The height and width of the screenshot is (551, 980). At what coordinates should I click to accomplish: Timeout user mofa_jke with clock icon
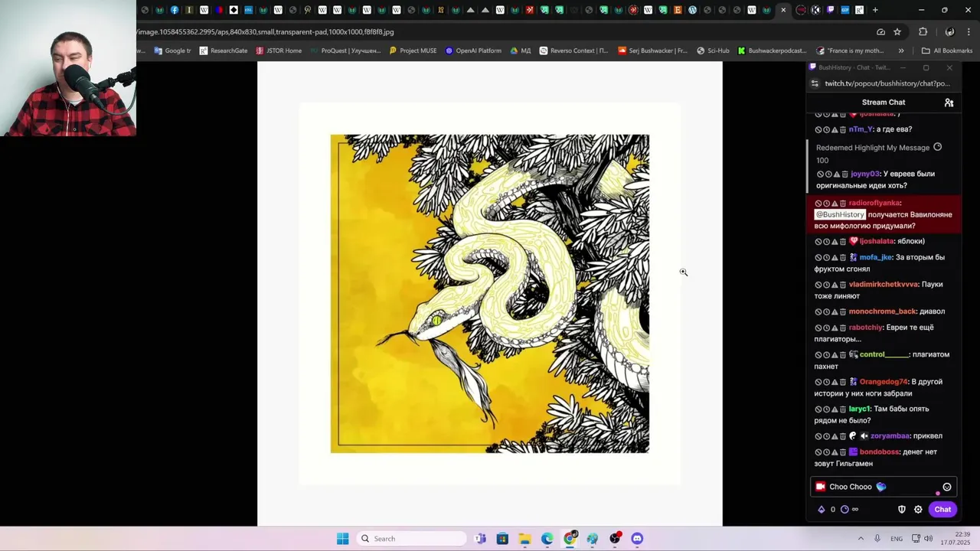click(x=827, y=258)
